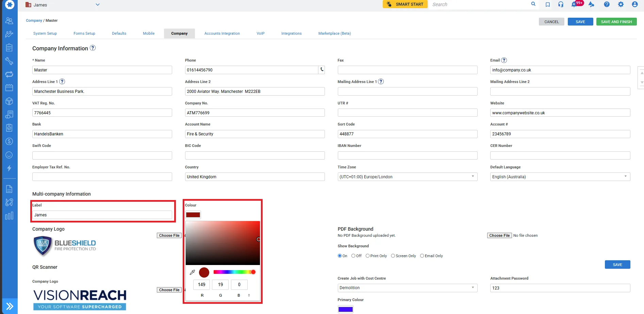Screen dimensions: 644x314
Task: Click the star app logo at top left
Action: (x=10, y=5)
